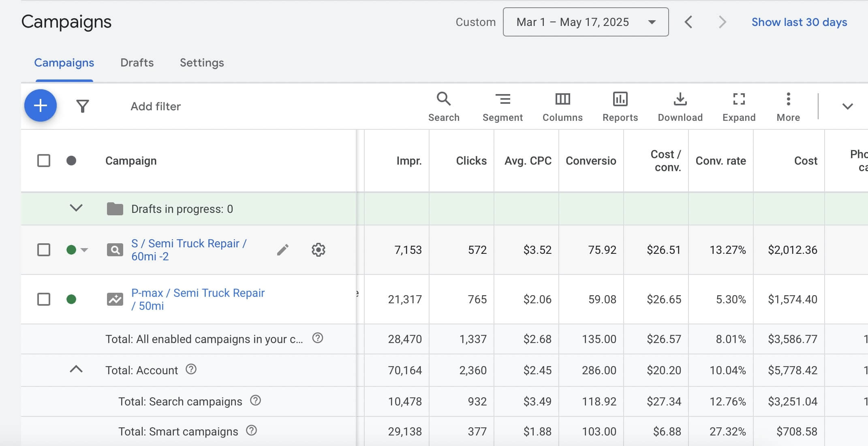
Task: Download the campaign table
Action: [x=680, y=107]
